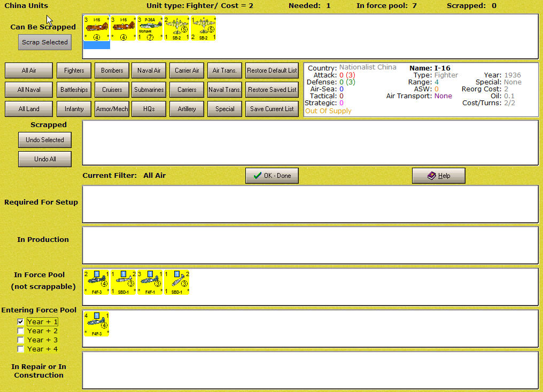Select the unhighlighted I-16 fighter counter
This screenshot has width=543, height=392.
(x=123, y=28)
